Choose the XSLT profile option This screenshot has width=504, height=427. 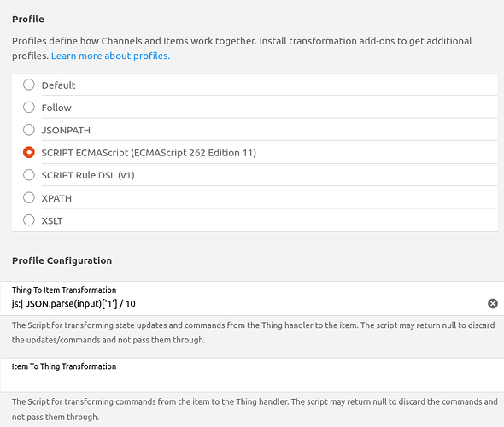click(29, 220)
